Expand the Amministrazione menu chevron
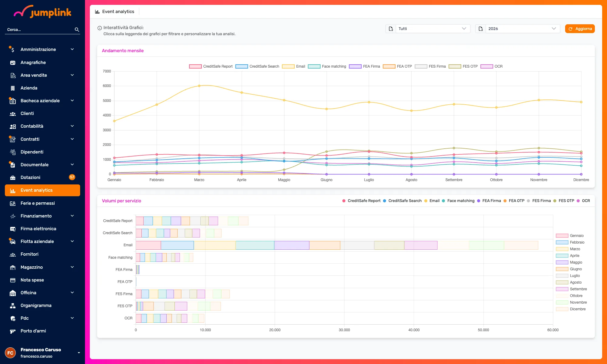The width and height of the screenshot is (607, 364). pyautogui.click(x=72, y=49)
